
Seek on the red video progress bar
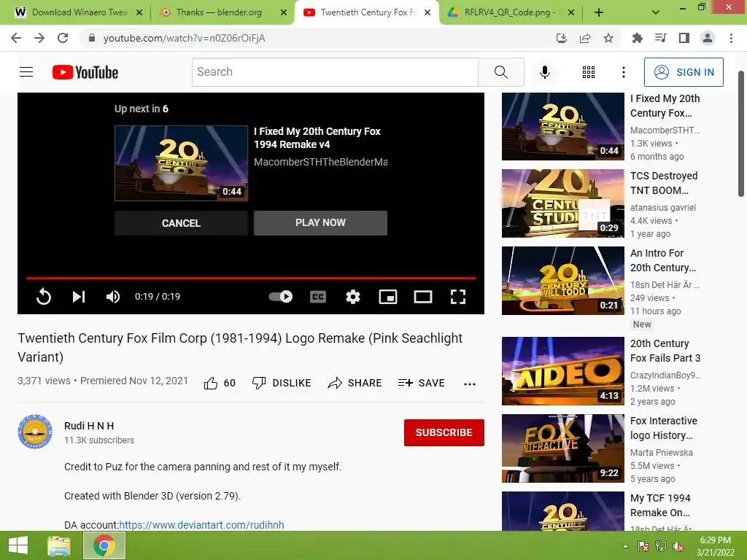251,278
